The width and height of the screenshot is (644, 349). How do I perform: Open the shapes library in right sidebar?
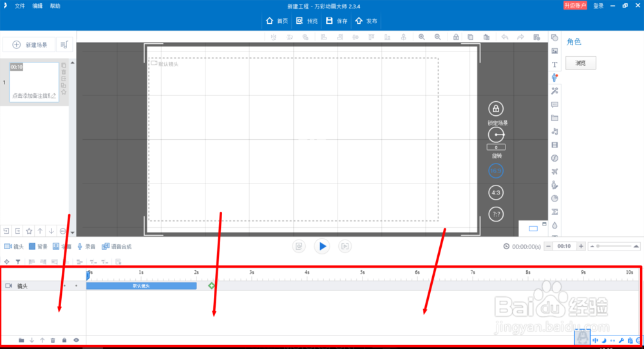click(554, 38)
